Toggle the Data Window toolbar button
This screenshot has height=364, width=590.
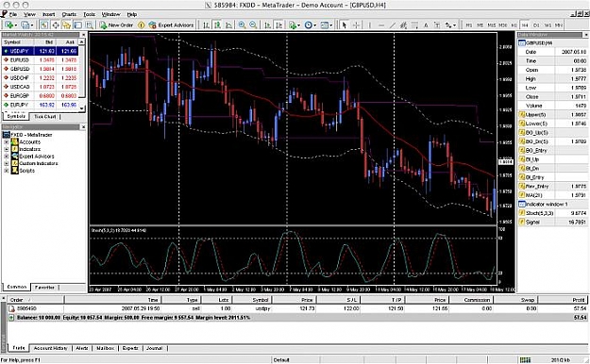point(56,25)
